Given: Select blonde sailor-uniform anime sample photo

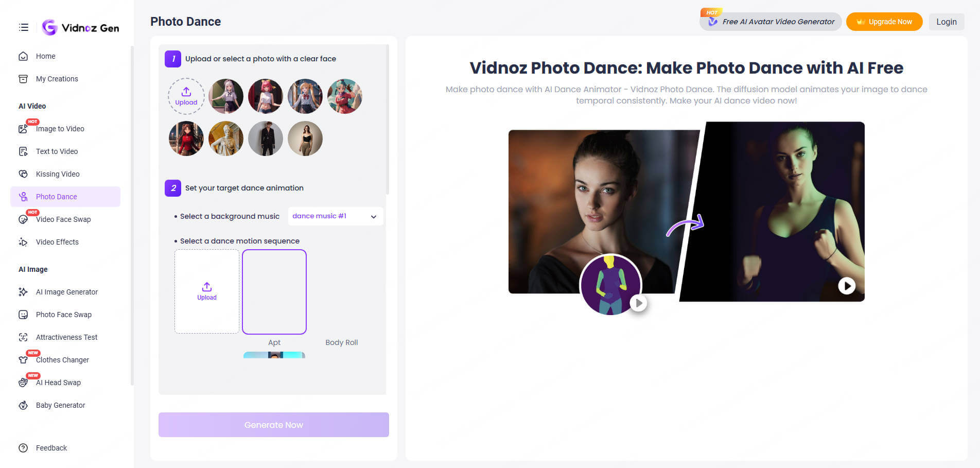Looking at the screenshot, I should tap(305, 96).
